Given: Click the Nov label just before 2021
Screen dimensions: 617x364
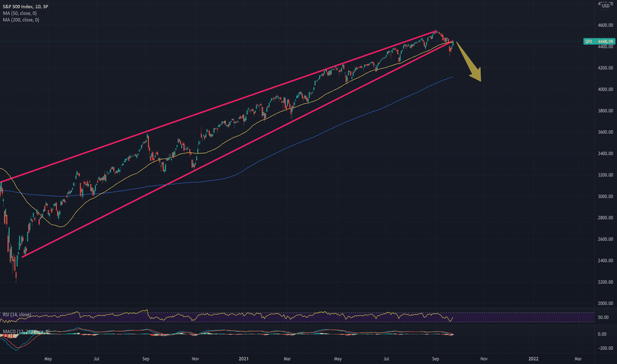Looking at the screenshot, I should [195, 359].
